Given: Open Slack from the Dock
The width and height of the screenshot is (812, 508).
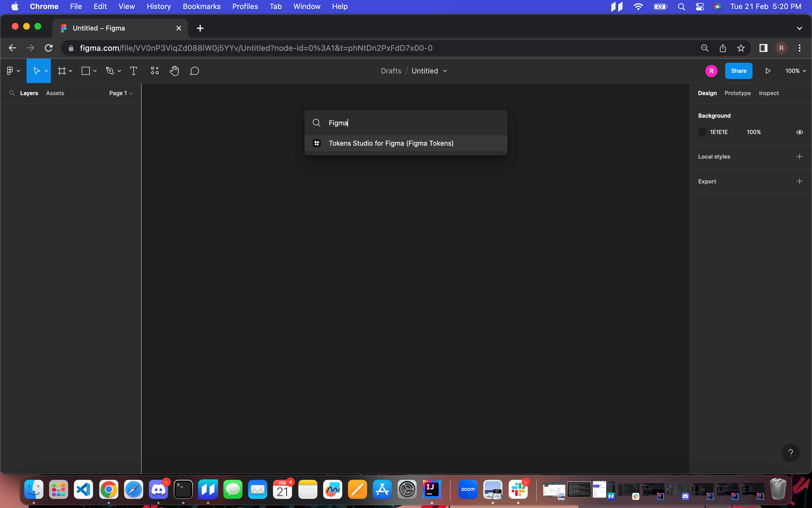Looking at the screenshot, I should tap(518, 489).
